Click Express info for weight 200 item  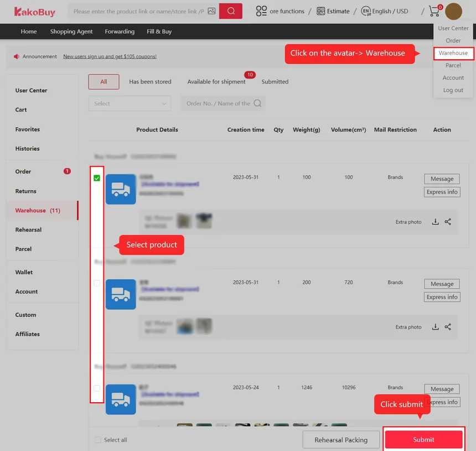[x=442, y=297]
